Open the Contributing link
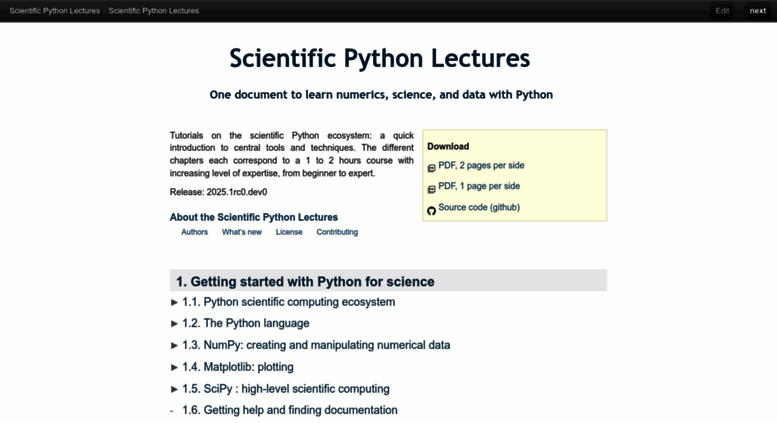 pyautogui.click(x=337, y=232)
